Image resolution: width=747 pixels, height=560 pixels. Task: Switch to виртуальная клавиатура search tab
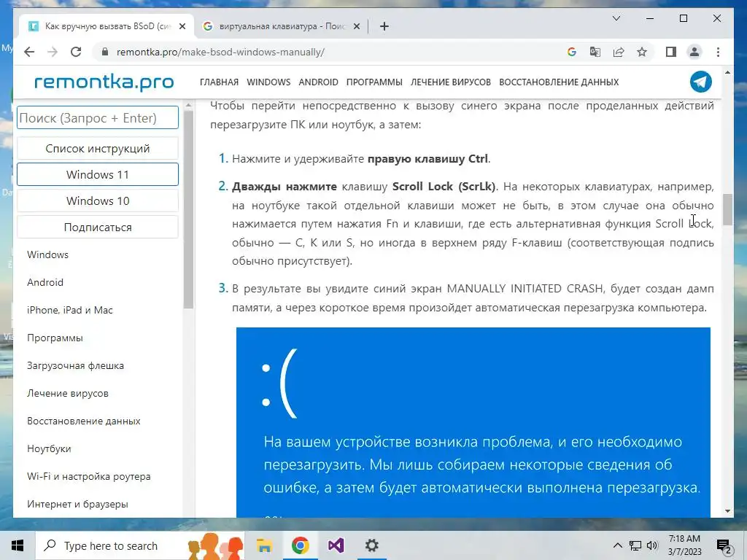click(x=281, y=26)
